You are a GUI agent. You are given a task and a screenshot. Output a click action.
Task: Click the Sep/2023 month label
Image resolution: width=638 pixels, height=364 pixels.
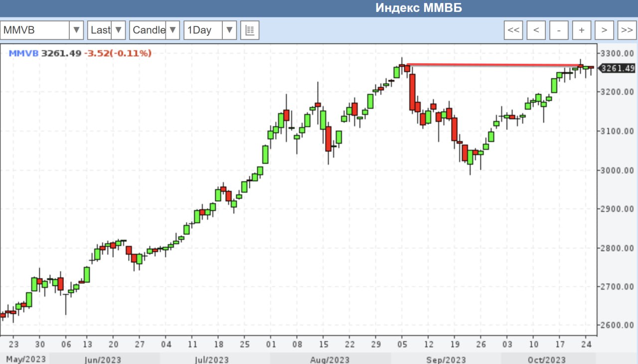click(x=446, y=359)
